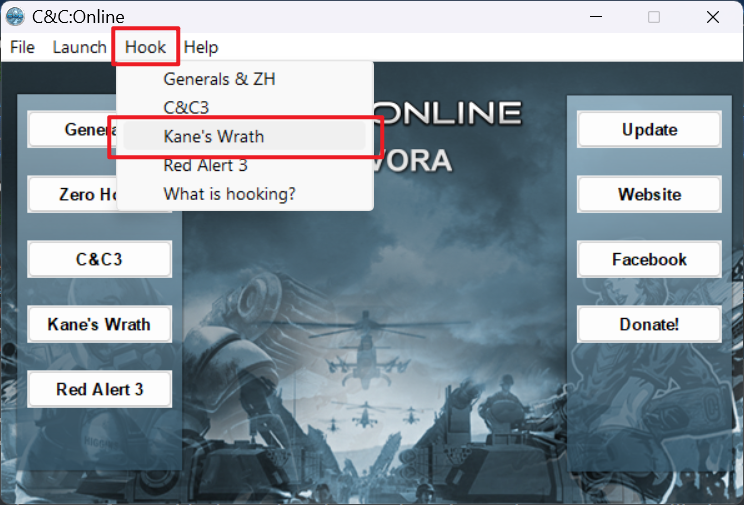
Task: Open the File menu
Action: point(22,47)
